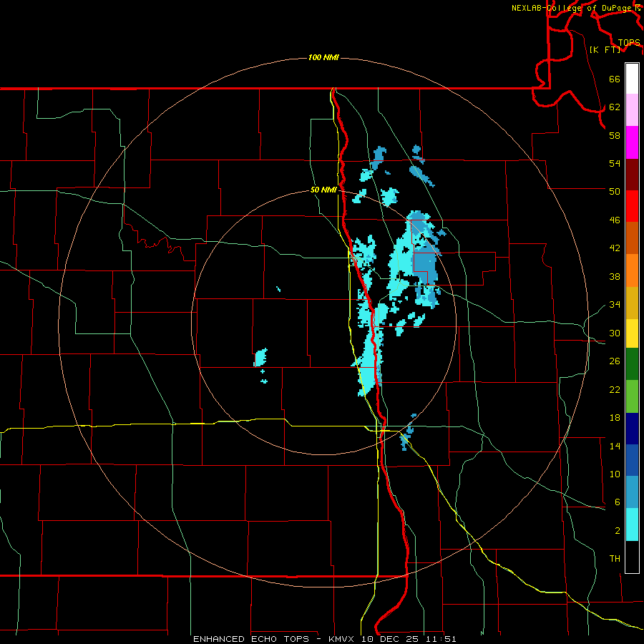
Task: Click the '30' scale label
Action: 615,333
